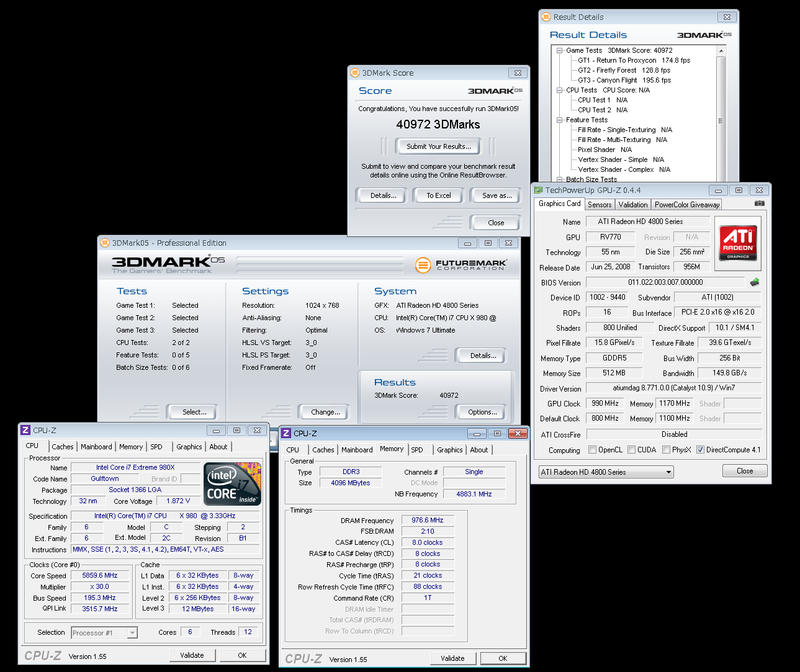
Task: Click the Close button in GPU-Z
Action: 745,471
